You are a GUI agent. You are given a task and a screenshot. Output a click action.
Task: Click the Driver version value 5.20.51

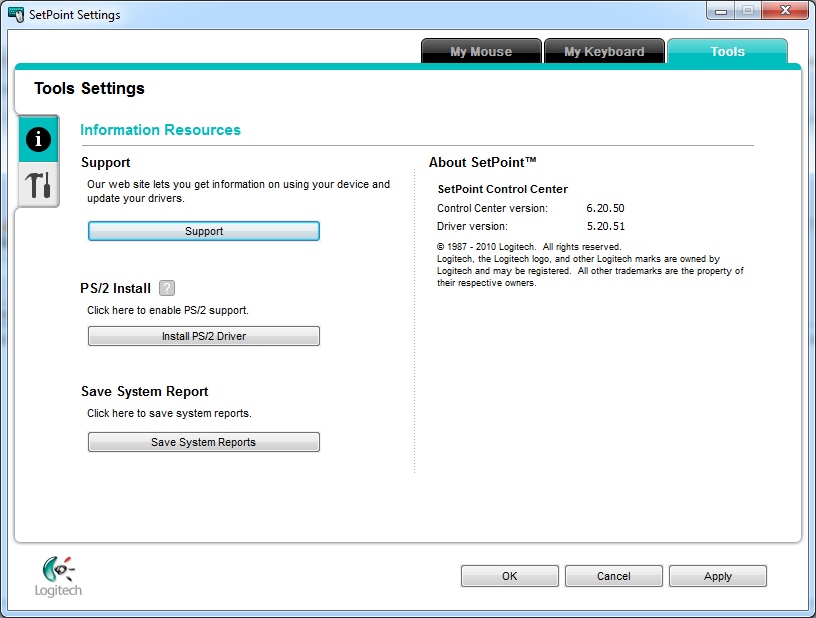point(605,226)
